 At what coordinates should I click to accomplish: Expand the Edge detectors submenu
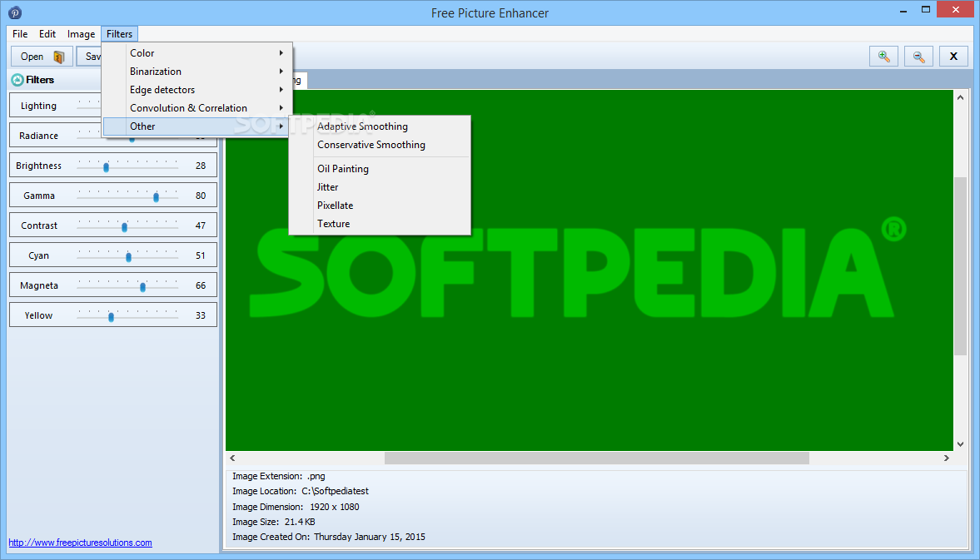coord(196,89)
